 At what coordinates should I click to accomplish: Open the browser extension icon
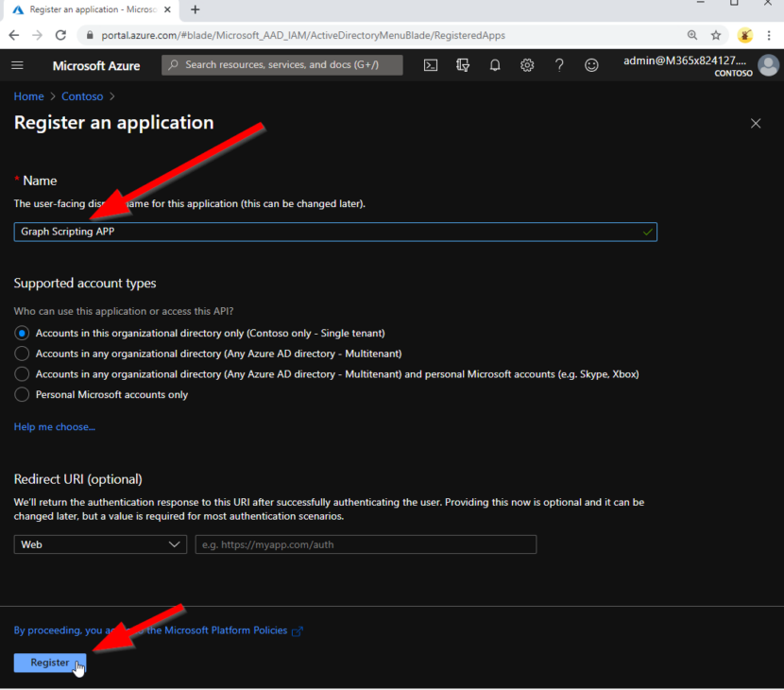point(745,35)
